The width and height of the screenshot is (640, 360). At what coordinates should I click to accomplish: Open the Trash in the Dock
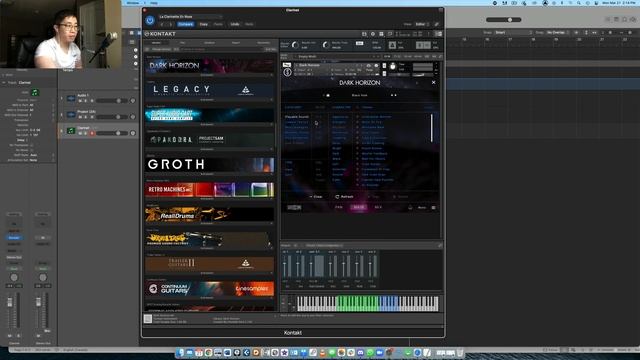460,353
